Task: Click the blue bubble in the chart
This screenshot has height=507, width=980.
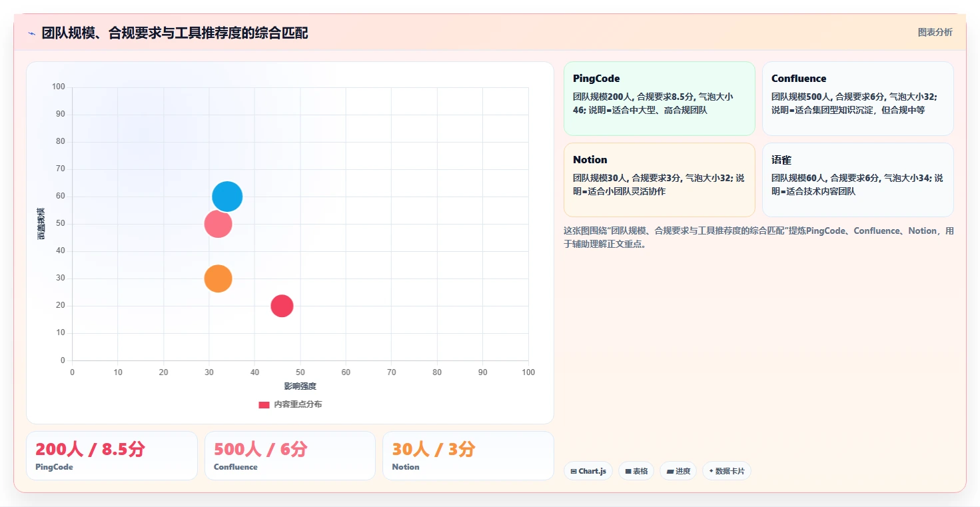Action: (x=227, y=197)
